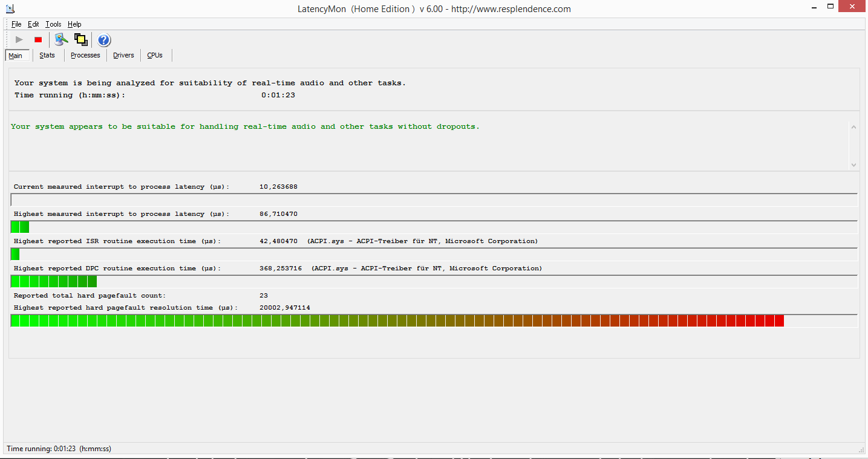This screenshot has width=868, height=459.
Task: Switch to the Stats tab
Action: tap(47, 55)
